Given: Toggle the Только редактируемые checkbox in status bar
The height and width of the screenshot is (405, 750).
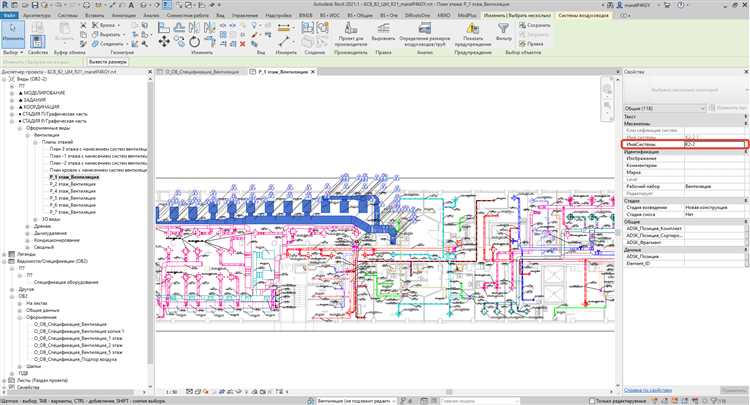Looking at the screenshot, I should coord(592,401).
